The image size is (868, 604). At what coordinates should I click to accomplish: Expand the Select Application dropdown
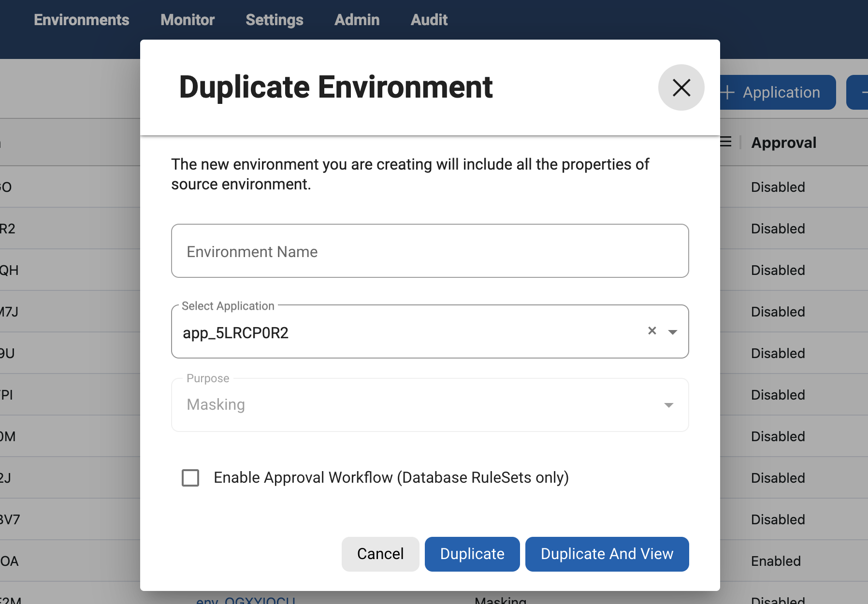(673, 331)
